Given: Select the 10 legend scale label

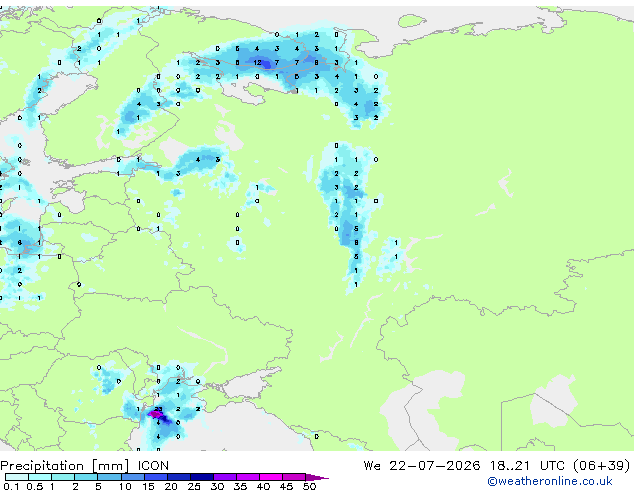Looking at the screenshot, I should click(125, 486).
